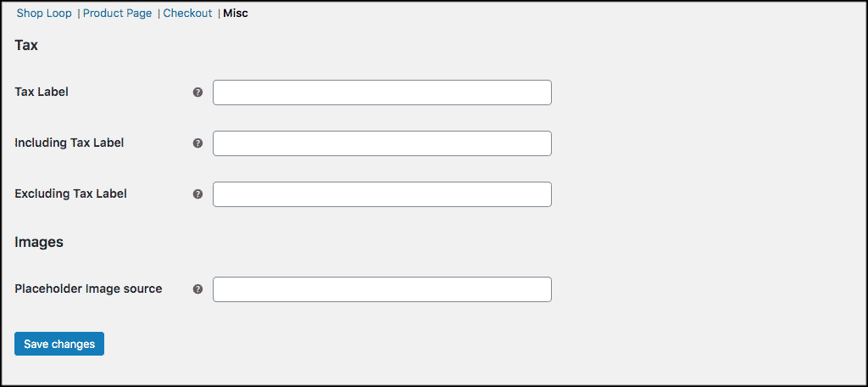Screen dimensions: 868x387
Task: Click the Tax section heading
Action: 26,46
